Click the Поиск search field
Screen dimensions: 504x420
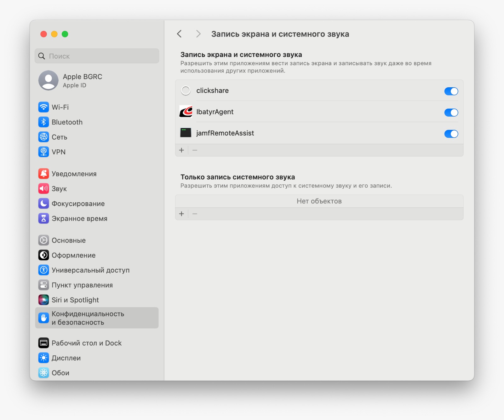coord(97,56)
